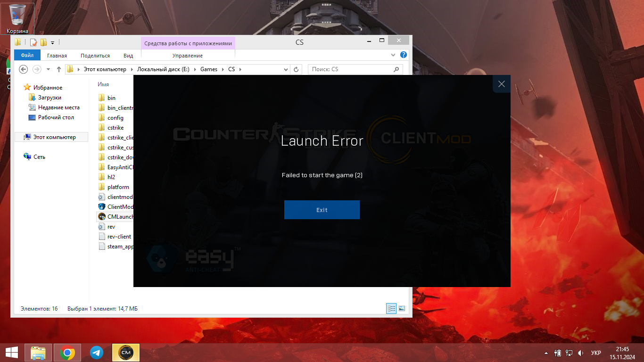The image size is (644, 362).
Task: Open the Windows Start button
Action: tap(12, 353)
